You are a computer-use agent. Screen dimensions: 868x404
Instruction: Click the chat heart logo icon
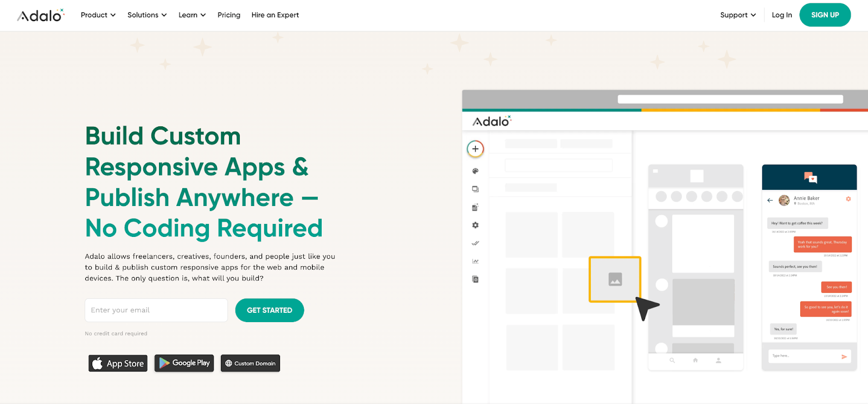pos(810,177)
